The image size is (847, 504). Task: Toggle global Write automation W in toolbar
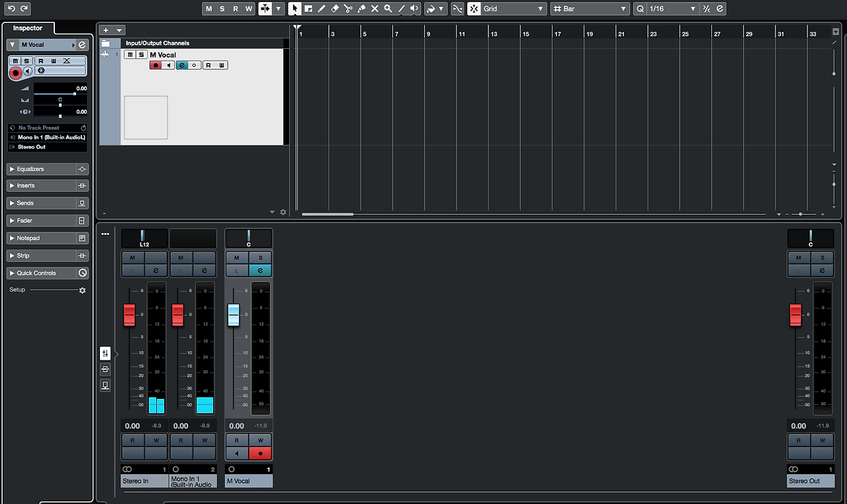(x=249, y=9)
